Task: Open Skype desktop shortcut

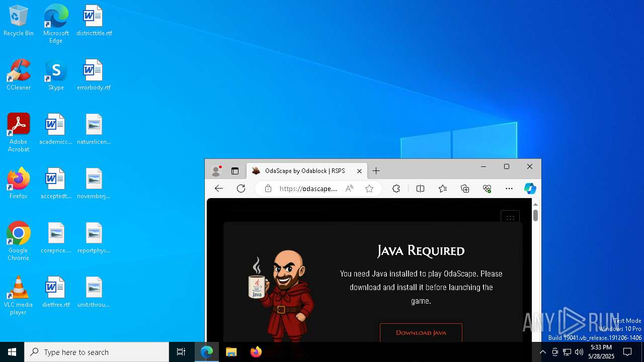Action: [x=56, y=75]
